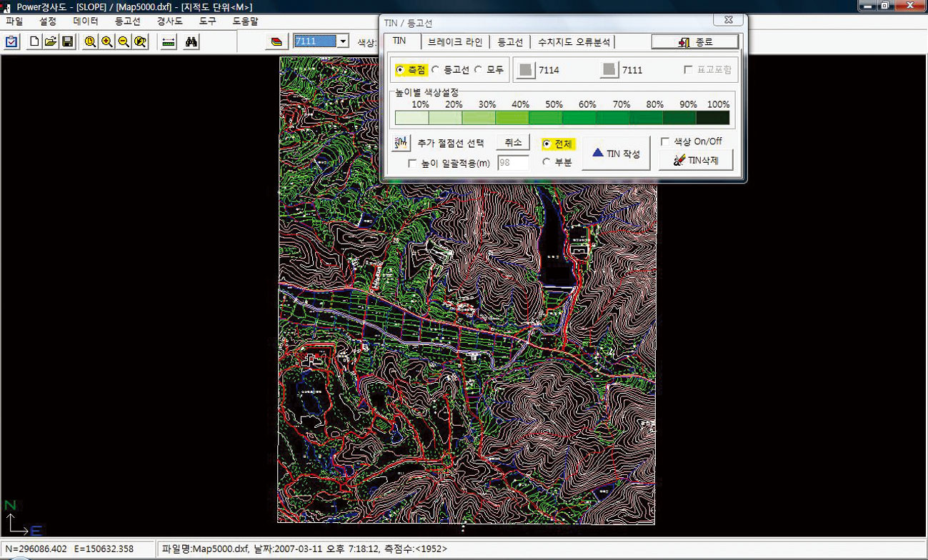Click the 50% height color swatch
Image resolution: width=928 pixels, height=560 pixels.
point(546,118)
